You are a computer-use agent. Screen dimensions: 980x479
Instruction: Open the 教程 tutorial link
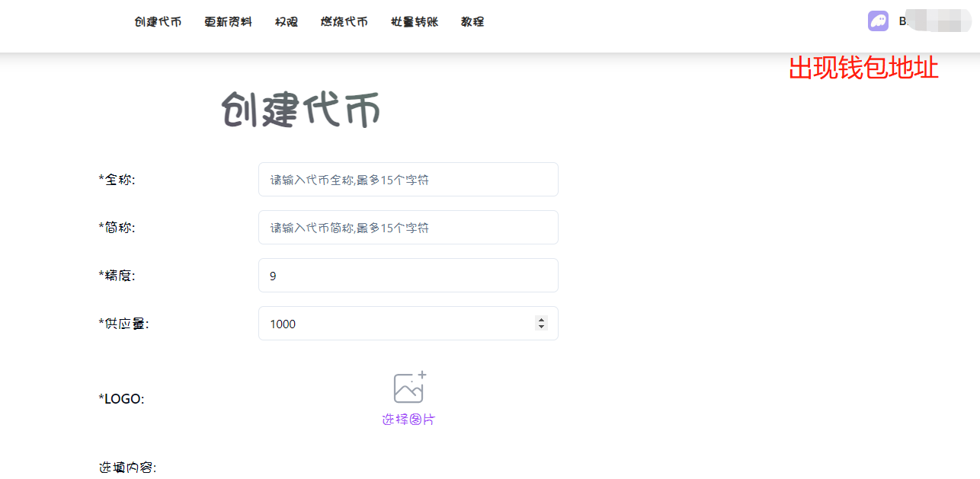point(472,22)
